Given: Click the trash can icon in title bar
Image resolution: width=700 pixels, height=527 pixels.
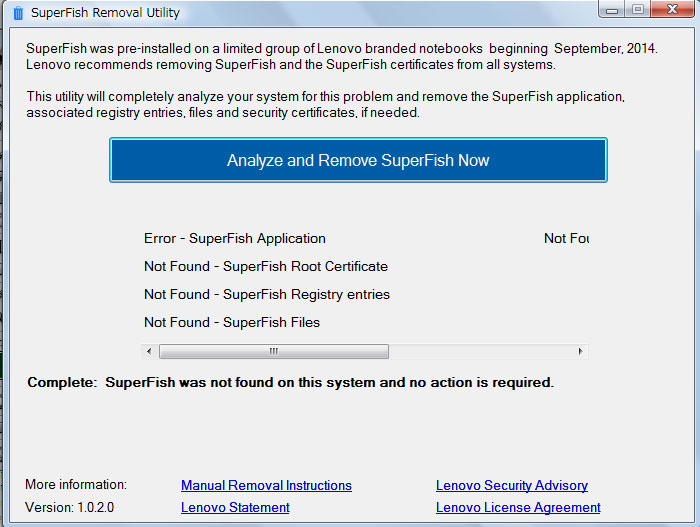Looking at the screenshot, I should coord(17,13).
